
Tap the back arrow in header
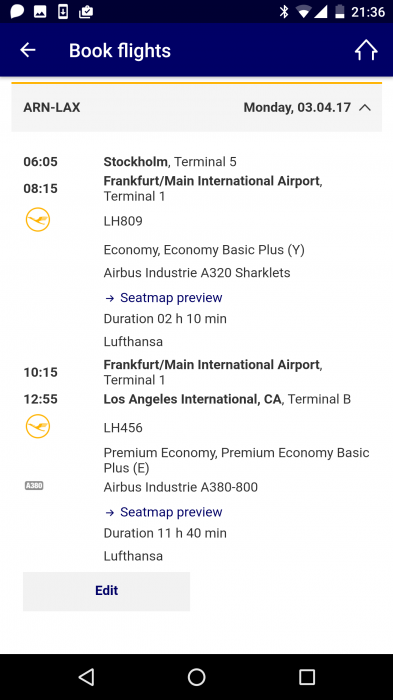(x=28, y=50)
